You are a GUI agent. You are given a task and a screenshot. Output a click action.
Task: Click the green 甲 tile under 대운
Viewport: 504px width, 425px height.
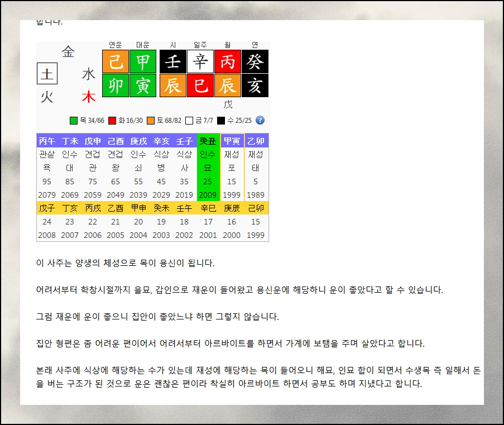tap(143, 61)
